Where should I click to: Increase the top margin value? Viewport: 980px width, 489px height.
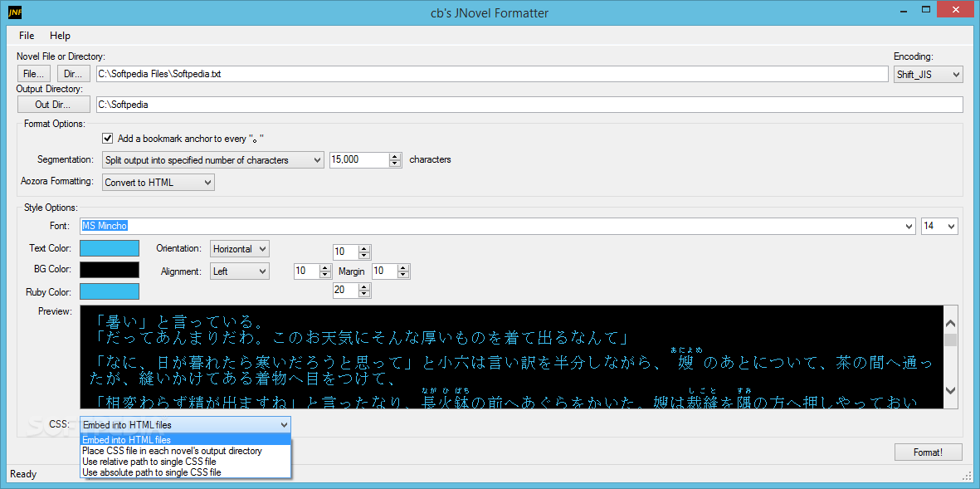(x=365, y=249)
